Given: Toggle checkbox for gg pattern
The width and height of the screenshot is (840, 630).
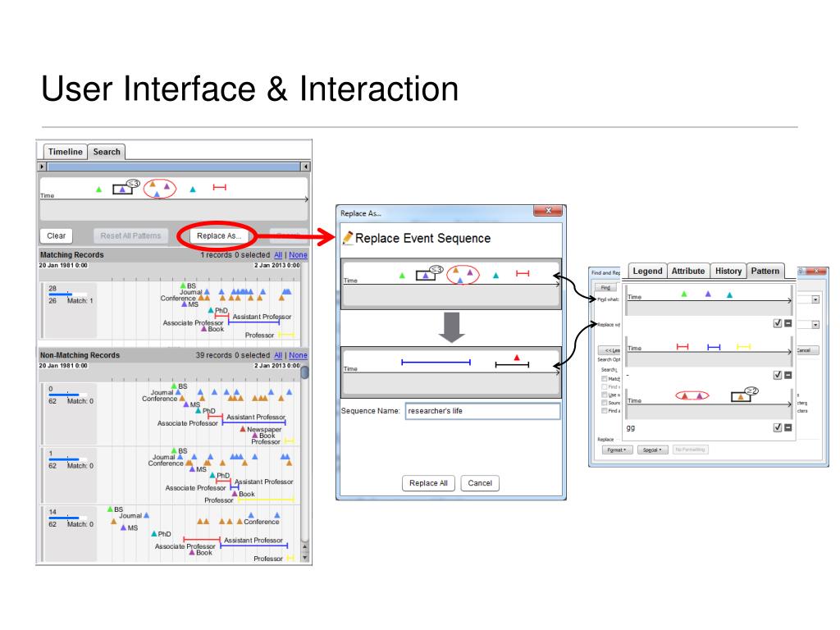Looking at the screenshot, I should (778, 427).
